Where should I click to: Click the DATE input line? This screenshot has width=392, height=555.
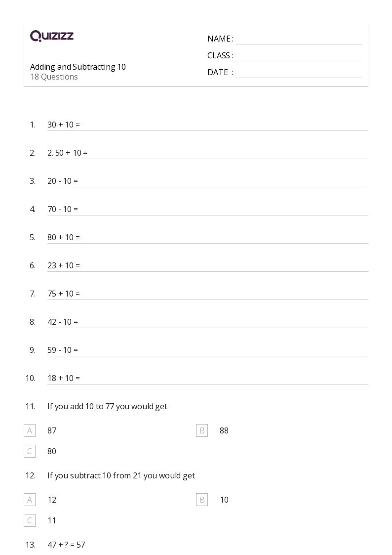(x=298, y=73)
